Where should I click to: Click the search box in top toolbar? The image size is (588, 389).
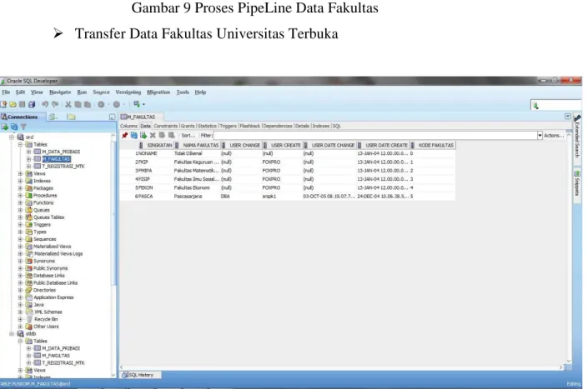pyautogui.click(x=555, y=106)
